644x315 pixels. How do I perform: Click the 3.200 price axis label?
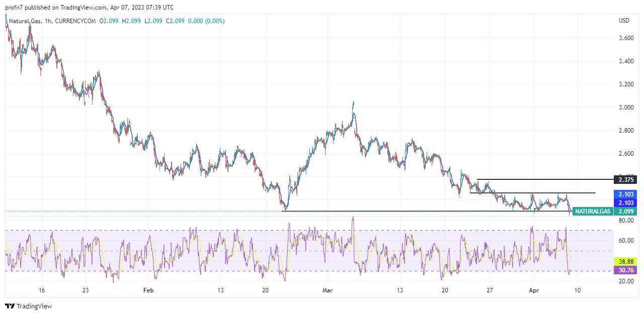click(626, 84)
